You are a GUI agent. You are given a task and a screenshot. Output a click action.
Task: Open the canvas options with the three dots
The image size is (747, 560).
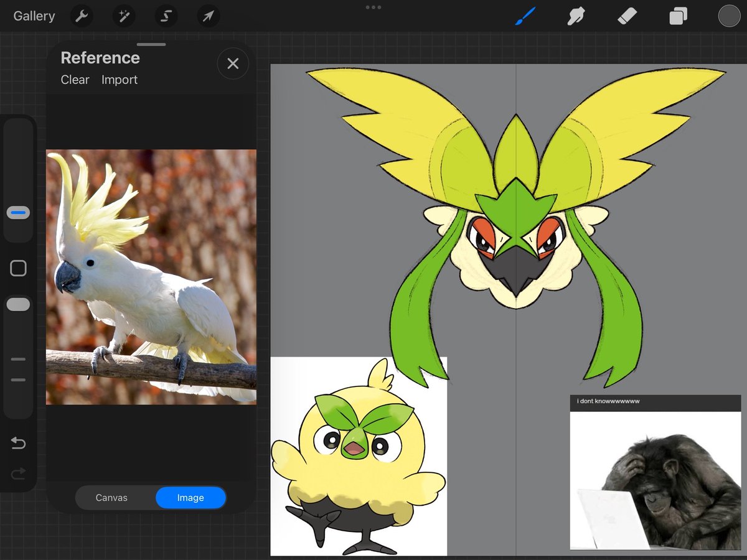point(373,7)
